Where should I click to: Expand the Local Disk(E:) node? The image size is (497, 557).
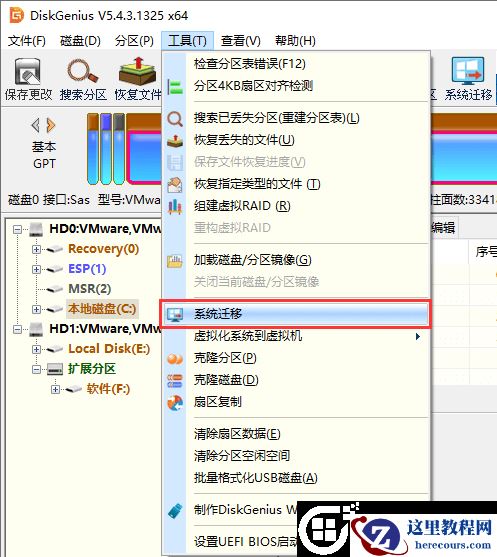coord(36,350)
